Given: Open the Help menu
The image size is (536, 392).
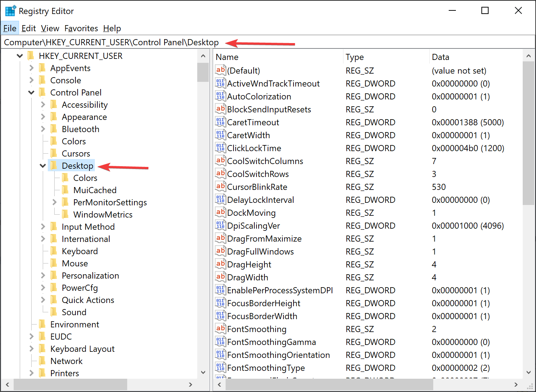Looking at the screenshot, I should click(112, 28).
